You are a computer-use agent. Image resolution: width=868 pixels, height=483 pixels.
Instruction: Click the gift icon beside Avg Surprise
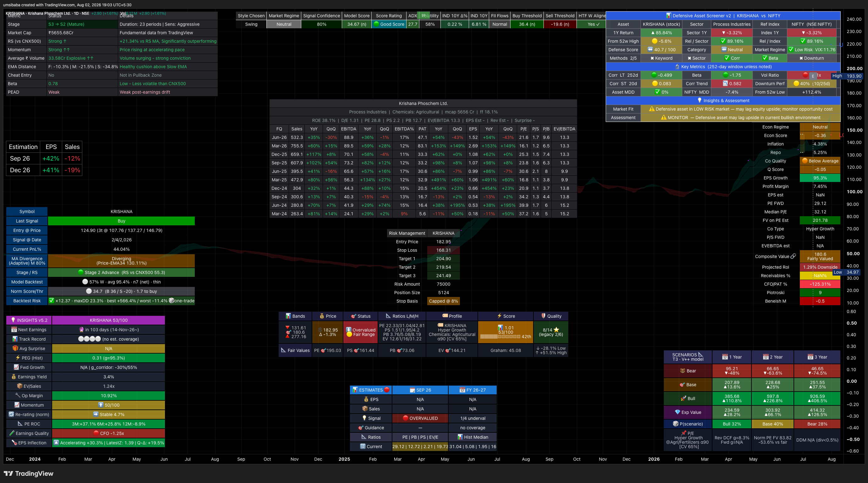pos(15,349)
